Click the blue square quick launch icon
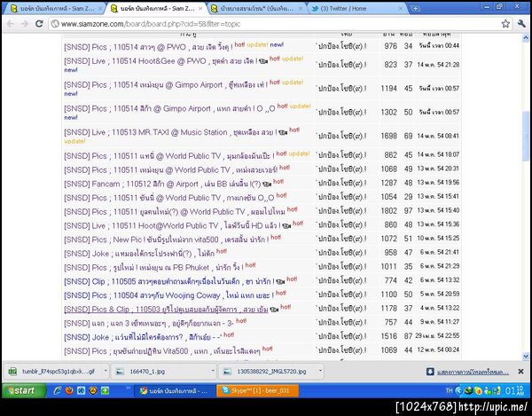 pyautogui.click(x=81, y=390)
